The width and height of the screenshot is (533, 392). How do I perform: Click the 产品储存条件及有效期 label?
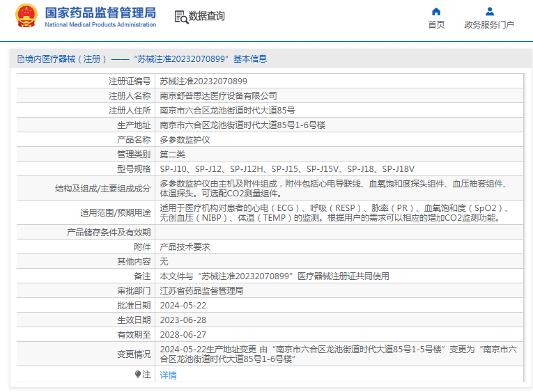pyautogui.click(x=109, y=232)
